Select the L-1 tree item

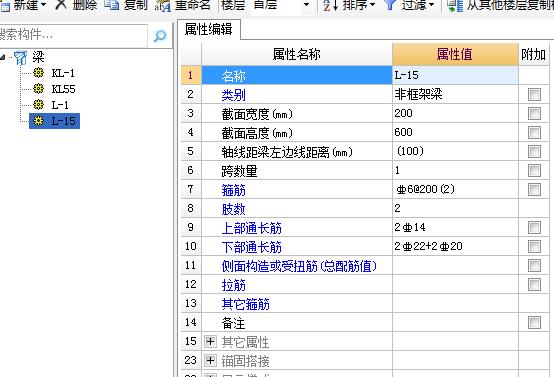coord(60,105)
